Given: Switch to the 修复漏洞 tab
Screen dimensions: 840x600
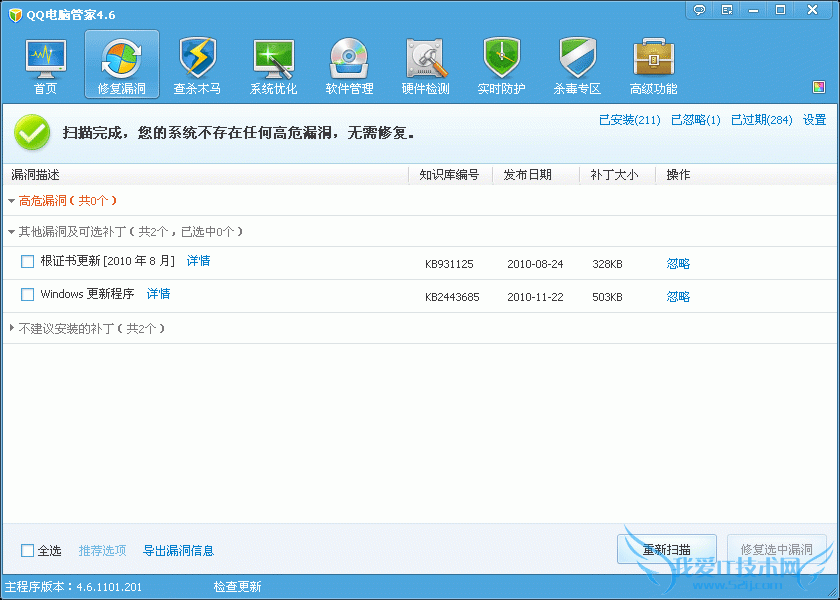Looking at the screenshot, I should (121, 65).
